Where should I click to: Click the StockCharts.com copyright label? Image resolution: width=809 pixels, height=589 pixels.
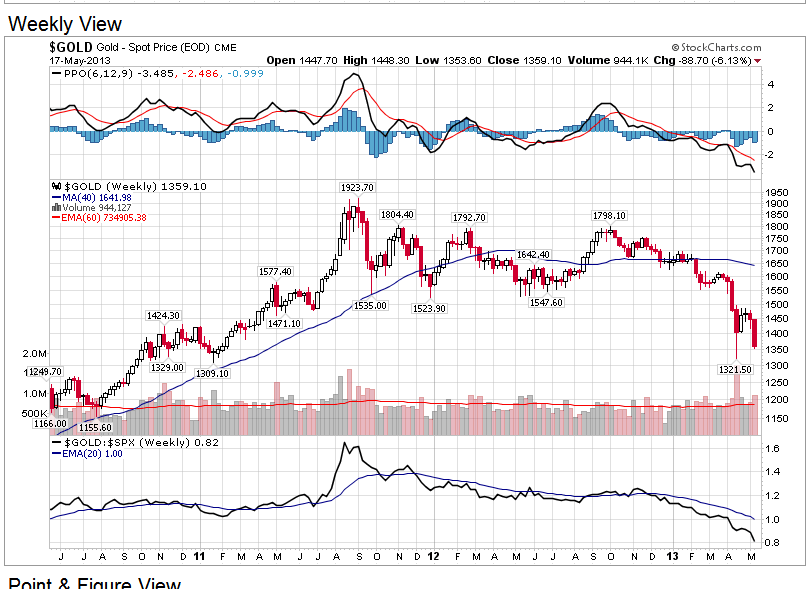click(x=716, y=47)
